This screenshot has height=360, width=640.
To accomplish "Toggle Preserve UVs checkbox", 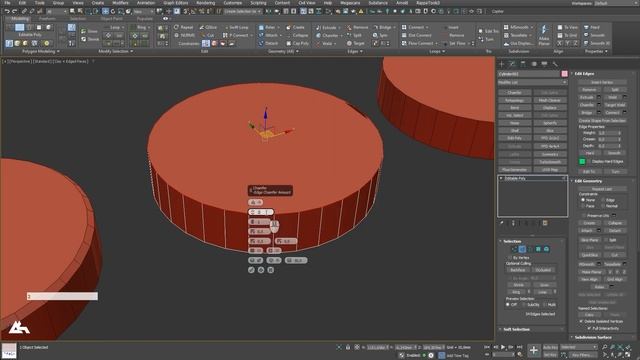I will click(x=584, y=216).
